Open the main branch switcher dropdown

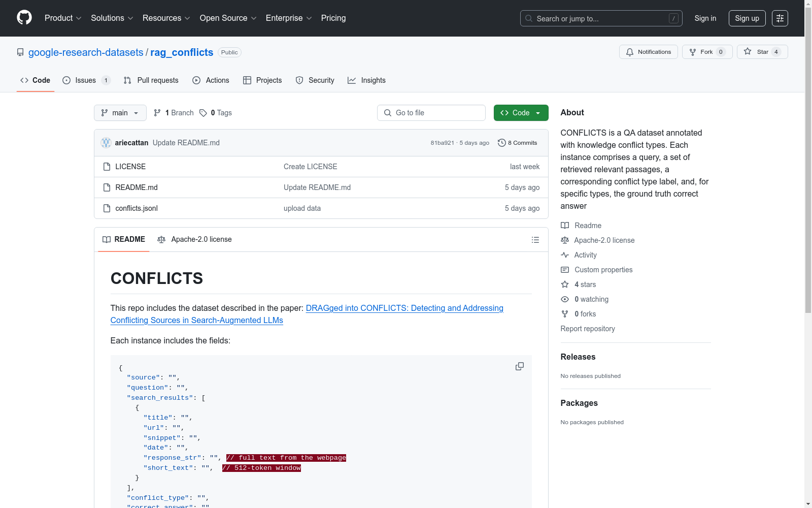click(x=120, y=113)
